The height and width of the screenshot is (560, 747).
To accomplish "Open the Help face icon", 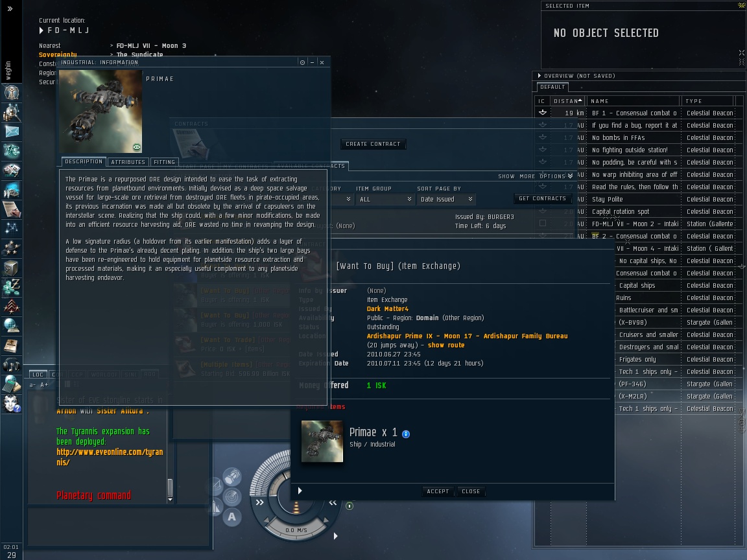I will point(12,404).
